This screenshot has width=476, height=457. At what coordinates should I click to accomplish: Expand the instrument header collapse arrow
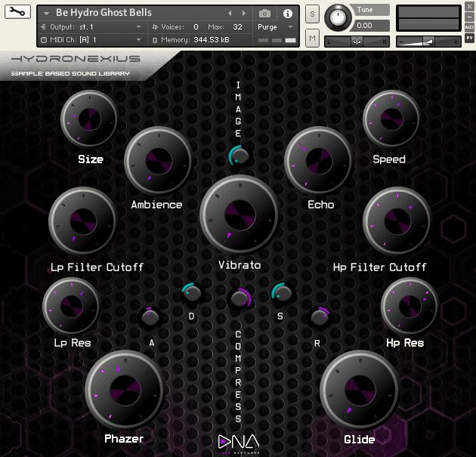pyautogui.click(x=46, y=14)
